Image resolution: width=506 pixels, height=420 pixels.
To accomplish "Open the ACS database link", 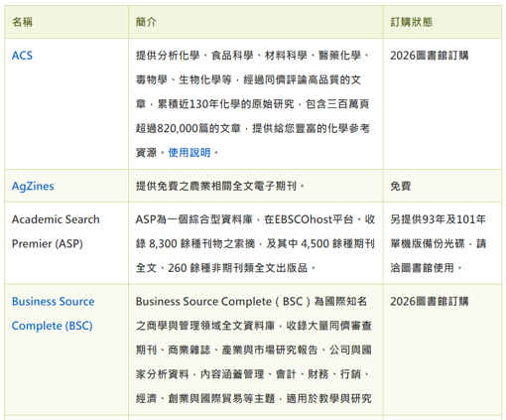I will pyautogui.click(x=22, y=56).
